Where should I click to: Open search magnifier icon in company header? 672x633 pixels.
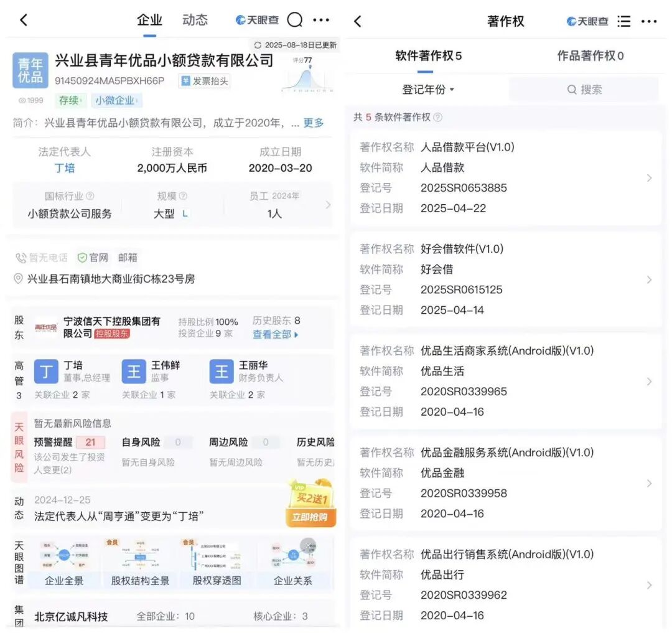coord(294,20)
